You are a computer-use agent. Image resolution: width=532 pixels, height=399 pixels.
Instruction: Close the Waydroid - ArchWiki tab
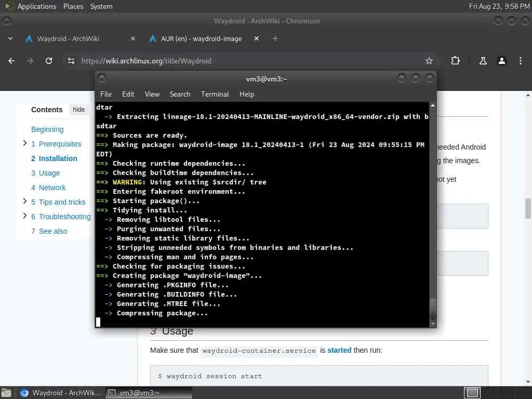tap(133, 38)
